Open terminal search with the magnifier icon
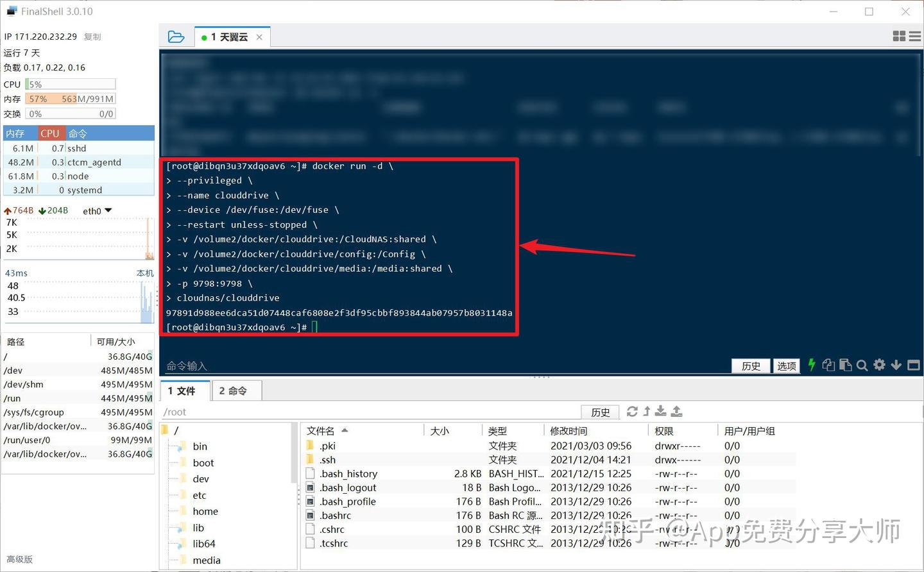The width and height of the screenshot is (924, 572). (862, 365)
